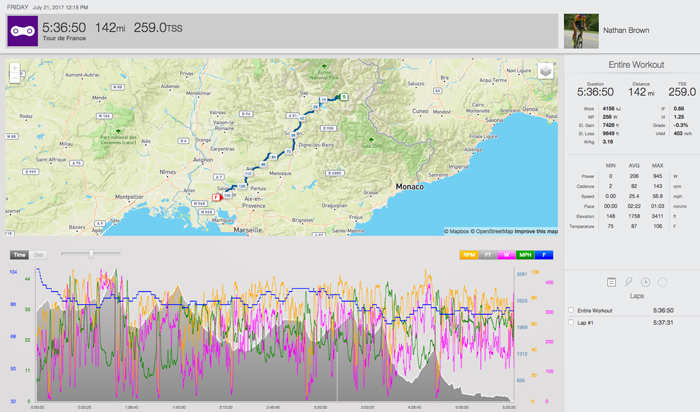The height and width of the screenshot is (412, 700).
Task: Select mile marker 70 on the route
Action: pos(288,152)
